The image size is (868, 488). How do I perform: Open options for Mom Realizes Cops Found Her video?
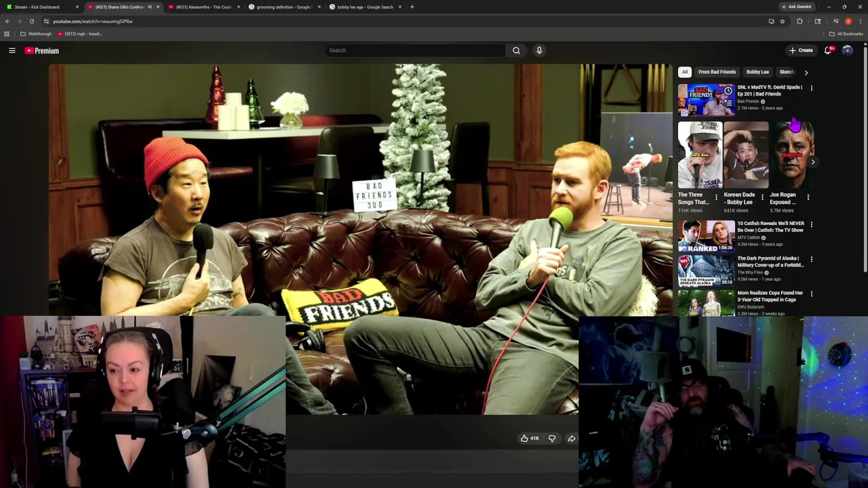811,293
